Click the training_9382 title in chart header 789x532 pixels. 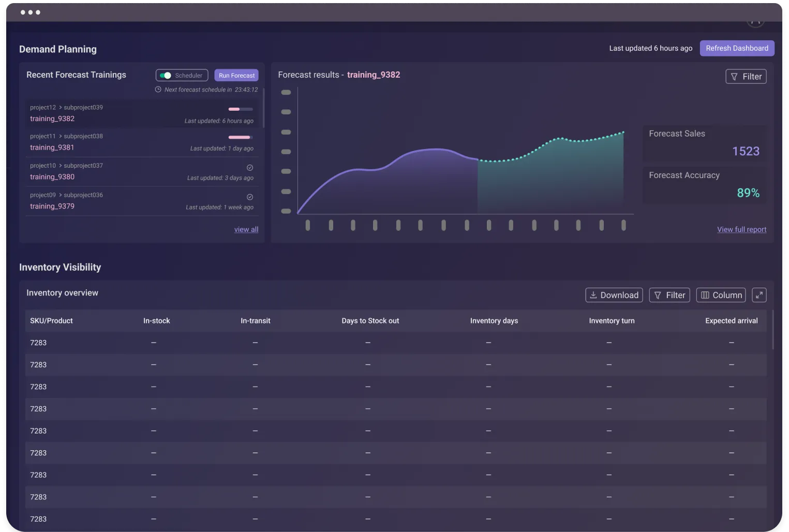(374, 75)
